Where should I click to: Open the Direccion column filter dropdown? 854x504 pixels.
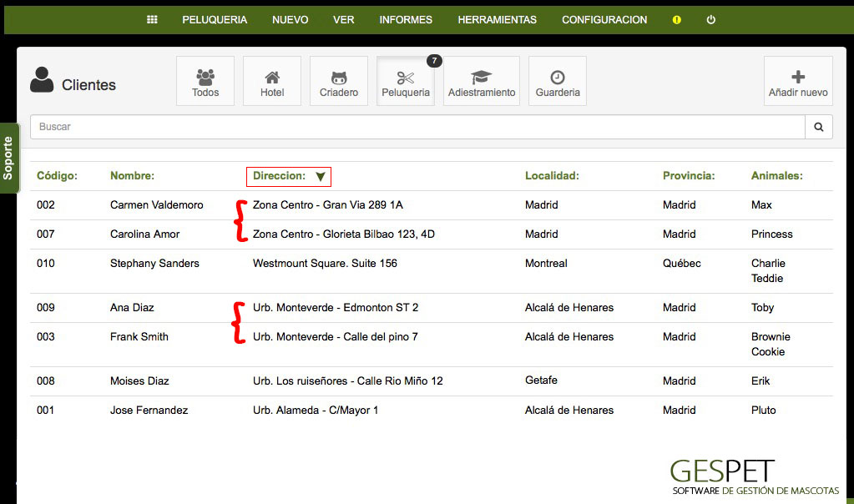[321, 176]
